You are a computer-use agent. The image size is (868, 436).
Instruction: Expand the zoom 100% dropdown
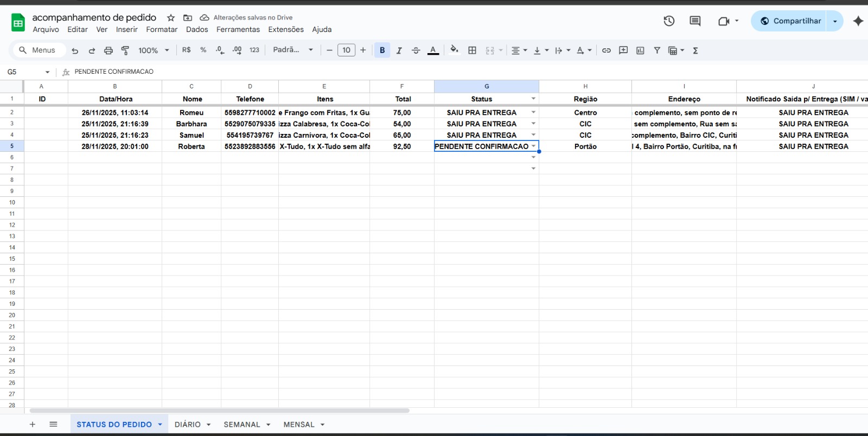point(154,50)
